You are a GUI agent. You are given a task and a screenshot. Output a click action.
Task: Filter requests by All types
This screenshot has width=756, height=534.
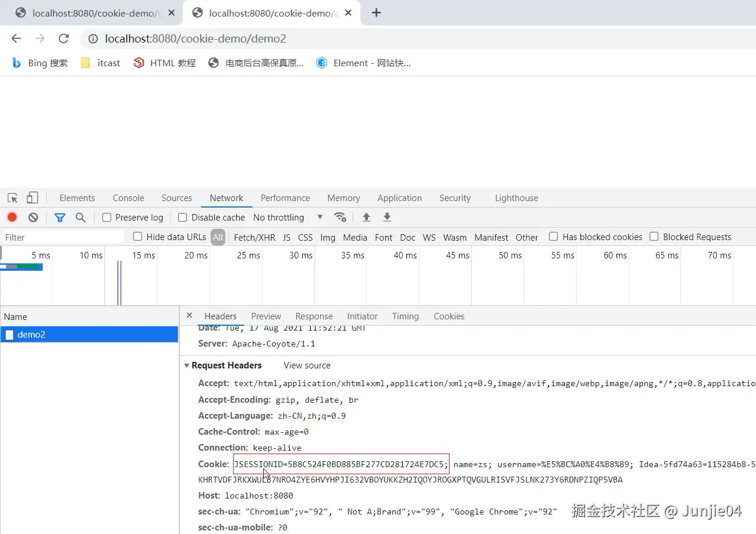pyautogui.click(x=218, y=237)
